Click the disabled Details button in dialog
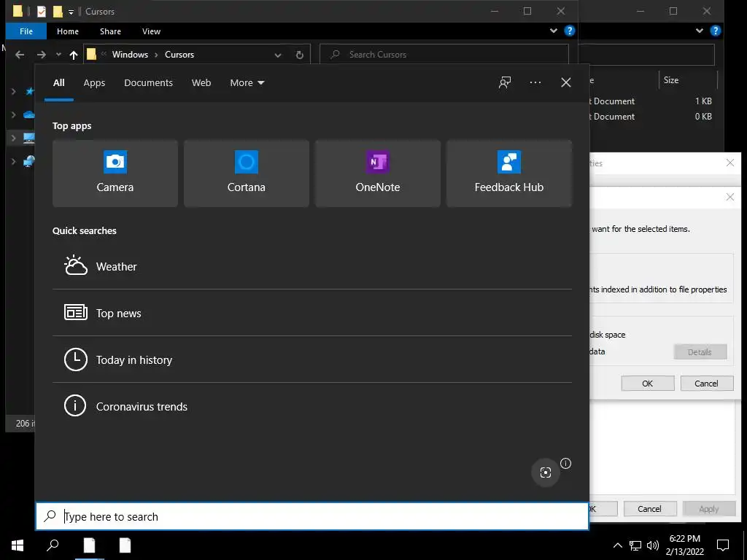 (700, 352)
